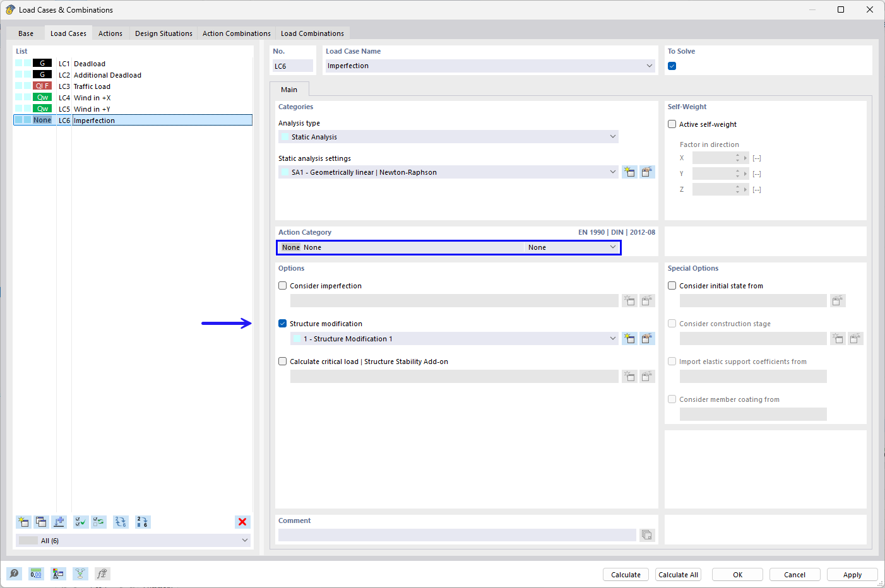Viewport: 885px width, 588px height.
Task: Click the renumber load cases cycle icon
Action: click(x=121, y=522)
